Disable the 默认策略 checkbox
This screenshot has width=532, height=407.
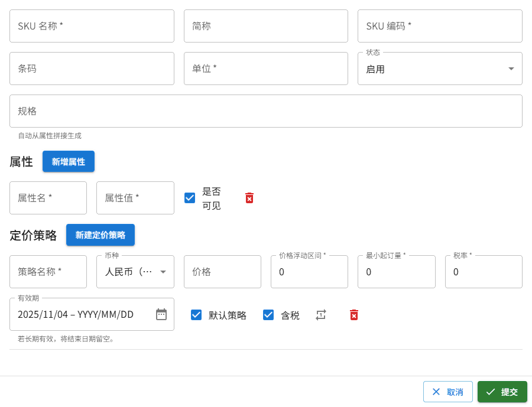[x=196, y=315]
